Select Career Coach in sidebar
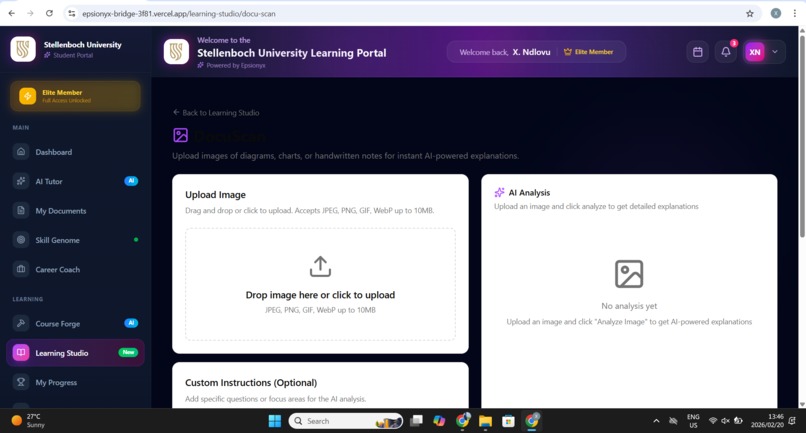Screen dimensions: 806x433 click(x=76, y=269)
